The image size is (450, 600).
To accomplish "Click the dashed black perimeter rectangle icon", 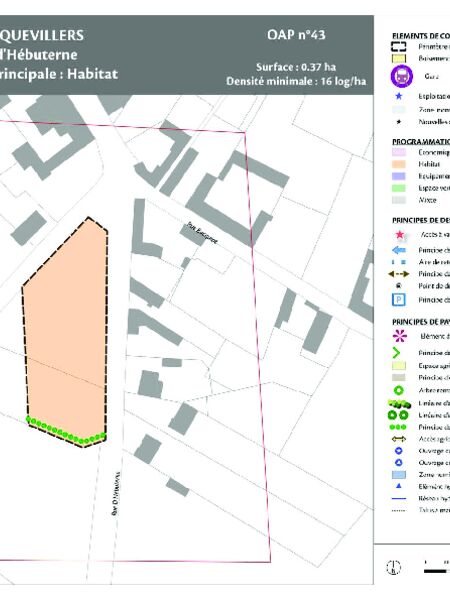I will [x=398, y=47].
